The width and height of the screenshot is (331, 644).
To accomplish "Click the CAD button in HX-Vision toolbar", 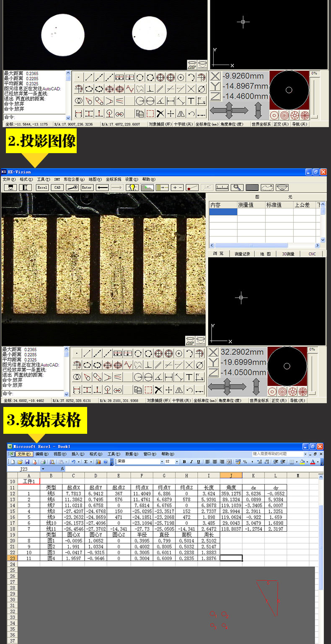I will (x=57, y=188).
